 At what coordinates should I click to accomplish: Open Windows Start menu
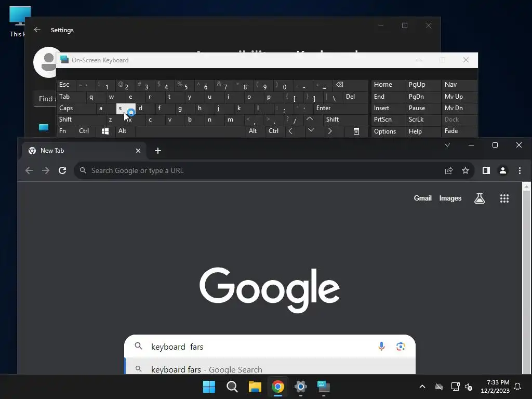[x=209, y=387]
